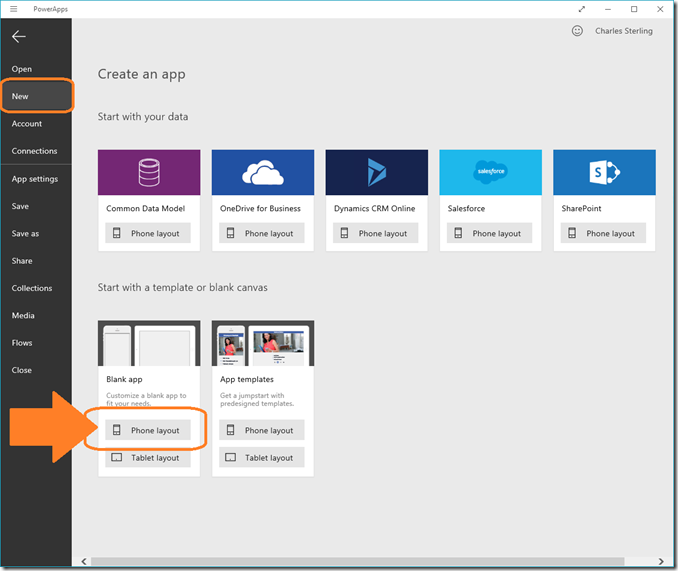Select the Dynamics CRM Online icon
Viewport: 678px width, 571px height.
coord(376,172)
